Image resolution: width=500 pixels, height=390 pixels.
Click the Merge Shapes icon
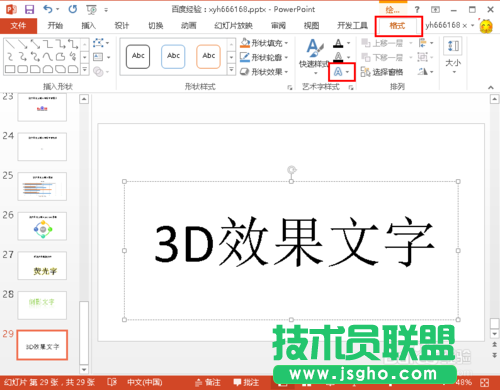(98, 71)
